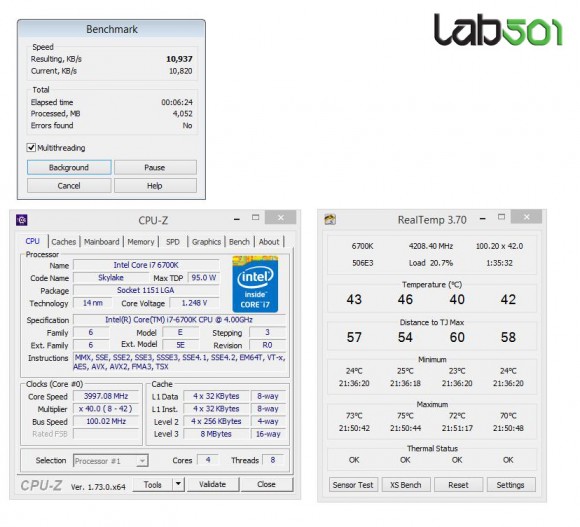The width and height of the screenshot is (580, 527).
Task: Switch to the Caches tab
Action: 64,241
